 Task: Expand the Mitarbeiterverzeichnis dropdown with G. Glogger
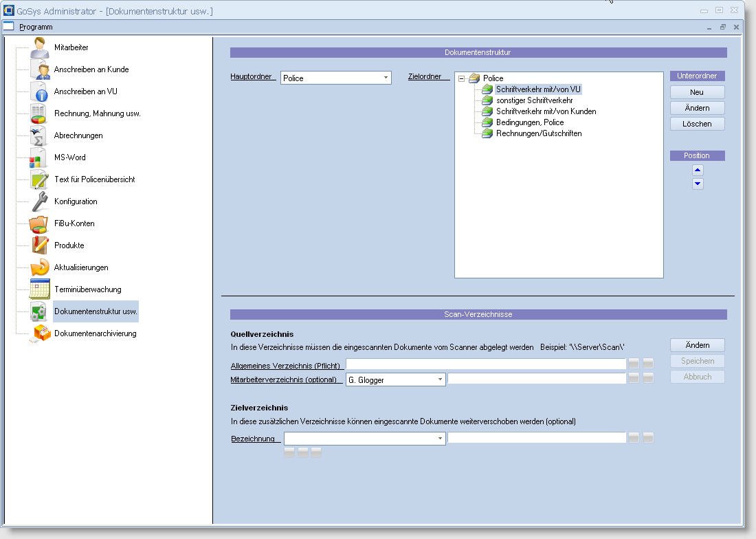coord(440,379)
